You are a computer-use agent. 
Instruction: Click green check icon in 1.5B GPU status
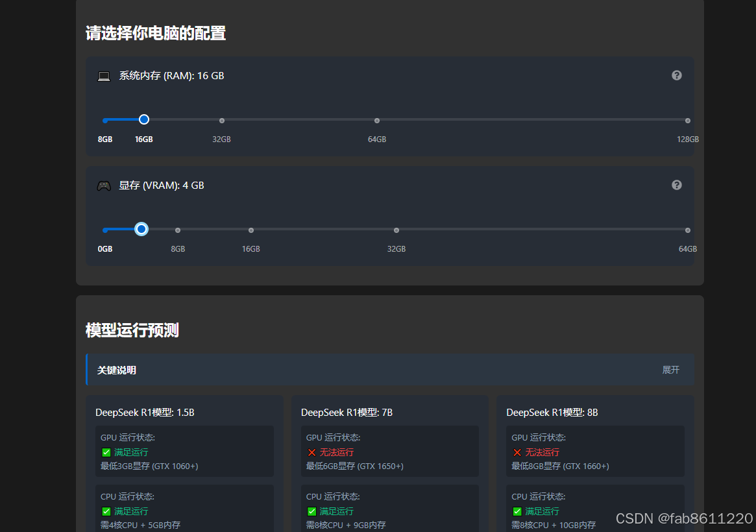pyautogui.click(x=106, y=452)
